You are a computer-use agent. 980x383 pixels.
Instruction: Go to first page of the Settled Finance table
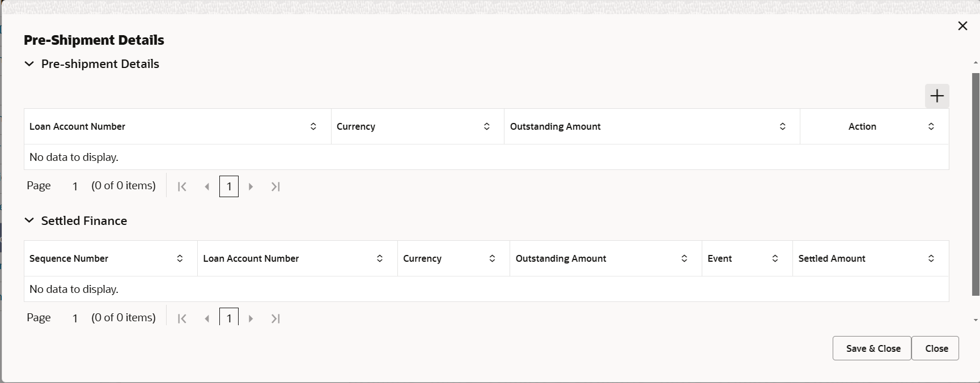182,318
